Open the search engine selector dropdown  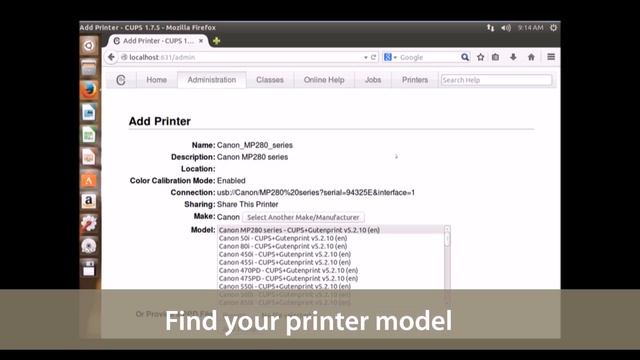[x=391, y=57]
